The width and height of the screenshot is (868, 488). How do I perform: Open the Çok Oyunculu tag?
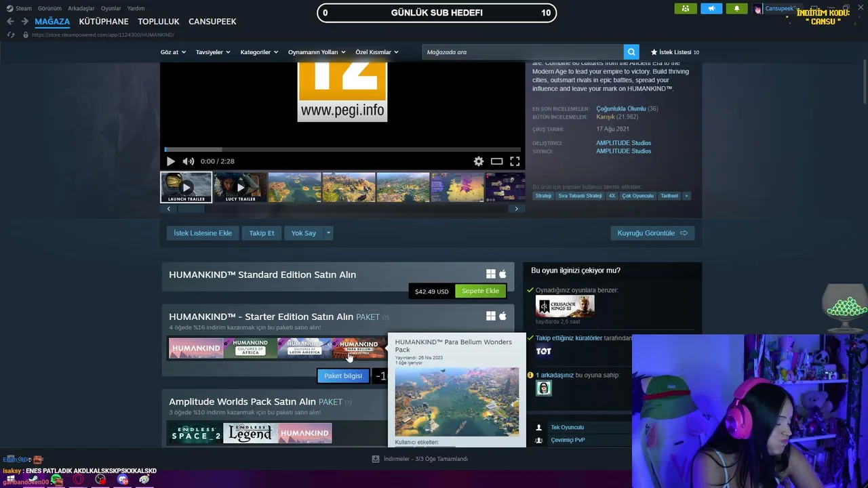point(637,196)
